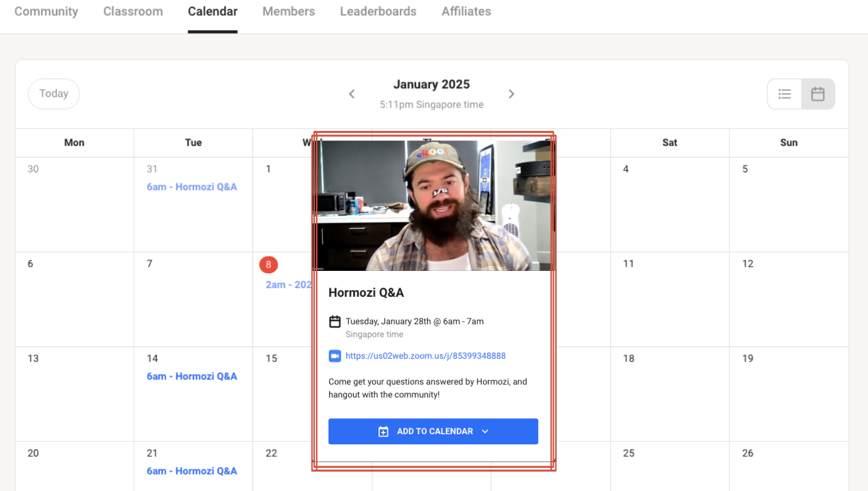The height and width of the screenshot is (491, 868).
Task: Select date 26 in Sunday column
Action: coord(748,453)
